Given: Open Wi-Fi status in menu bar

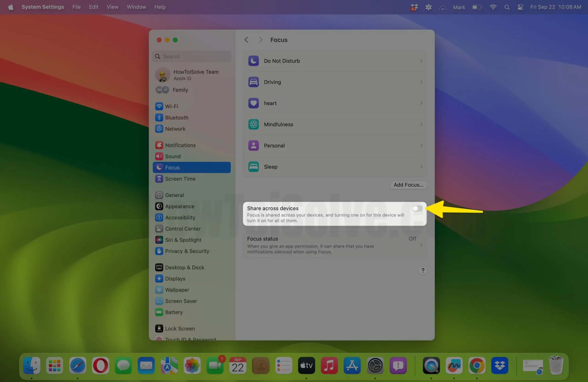Looking at the screenshot, I should [x=493, y=7].
